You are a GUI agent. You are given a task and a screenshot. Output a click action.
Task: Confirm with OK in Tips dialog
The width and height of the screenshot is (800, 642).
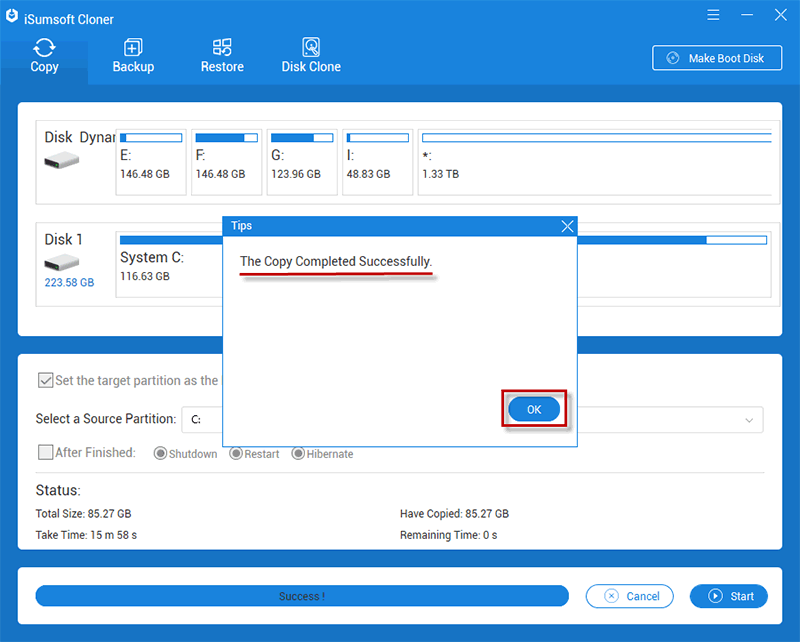534,409
